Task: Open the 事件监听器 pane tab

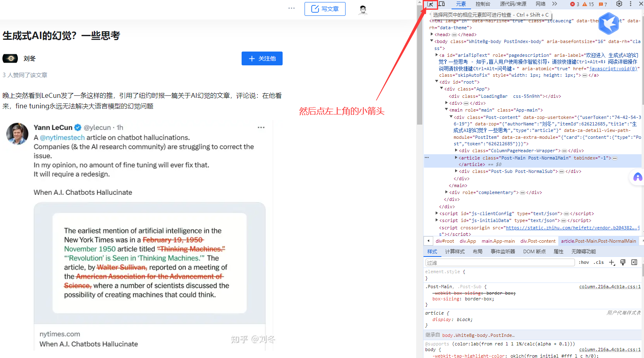Action: pos(503,252)
